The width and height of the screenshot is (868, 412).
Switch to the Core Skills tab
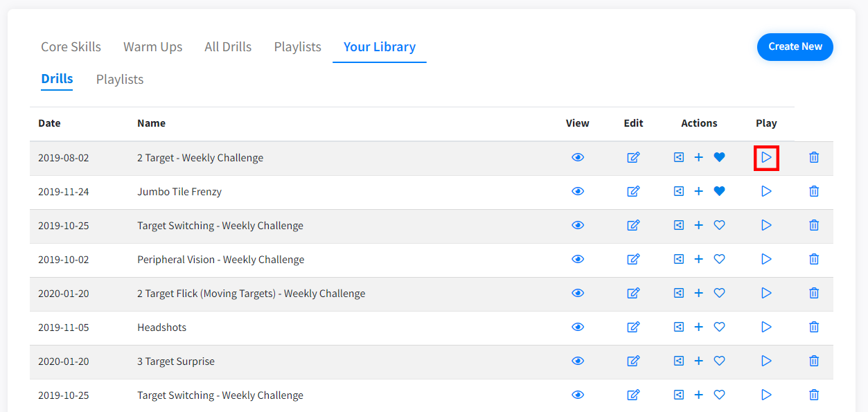coord(71,47)
